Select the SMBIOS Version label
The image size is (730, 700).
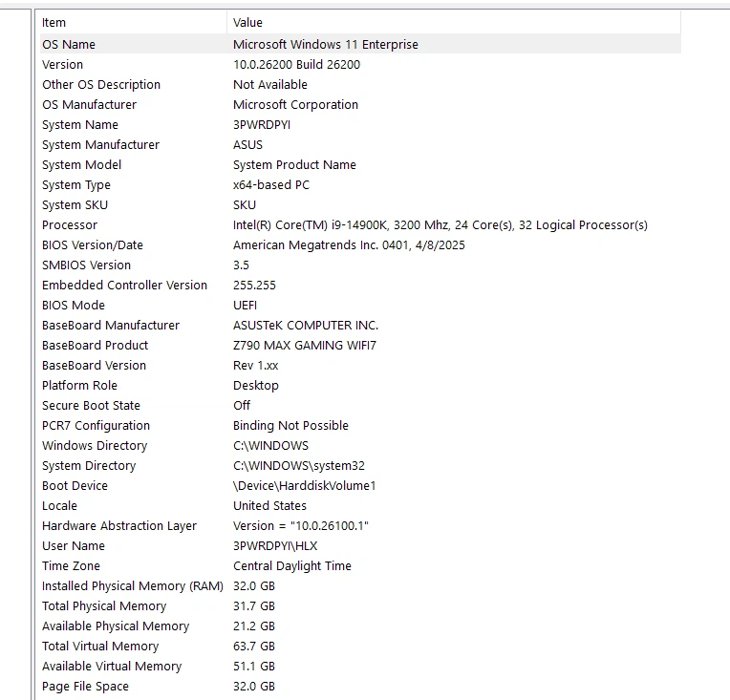[x=86, y=265]
